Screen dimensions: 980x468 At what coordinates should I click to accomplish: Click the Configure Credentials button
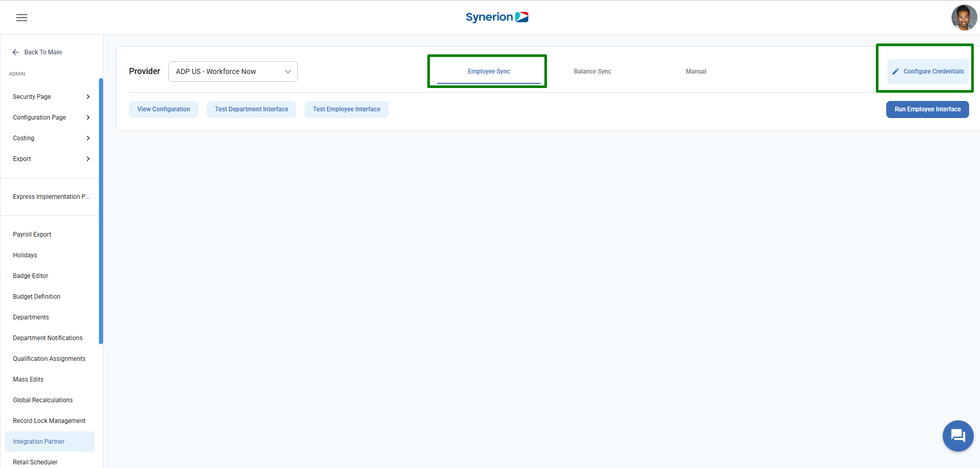point(928,71)
